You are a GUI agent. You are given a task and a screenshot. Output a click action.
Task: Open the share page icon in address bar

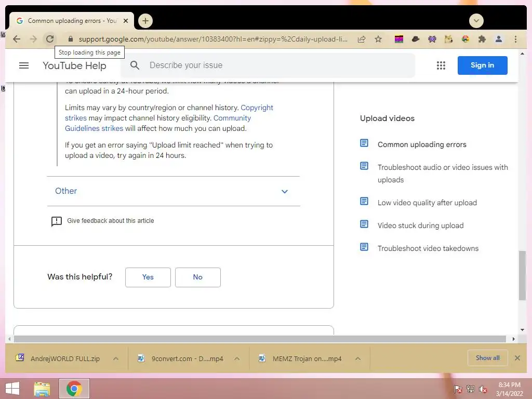(x=362, y=39)
